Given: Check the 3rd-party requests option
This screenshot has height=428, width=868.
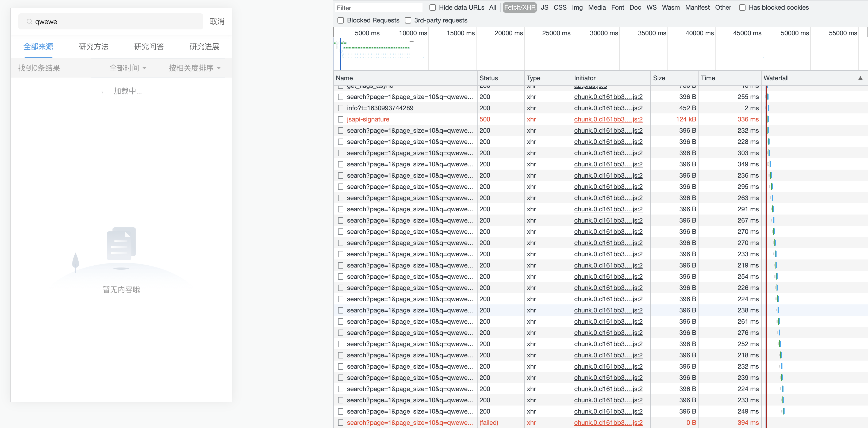Looking at the screenshot, I should click(408, 20).
